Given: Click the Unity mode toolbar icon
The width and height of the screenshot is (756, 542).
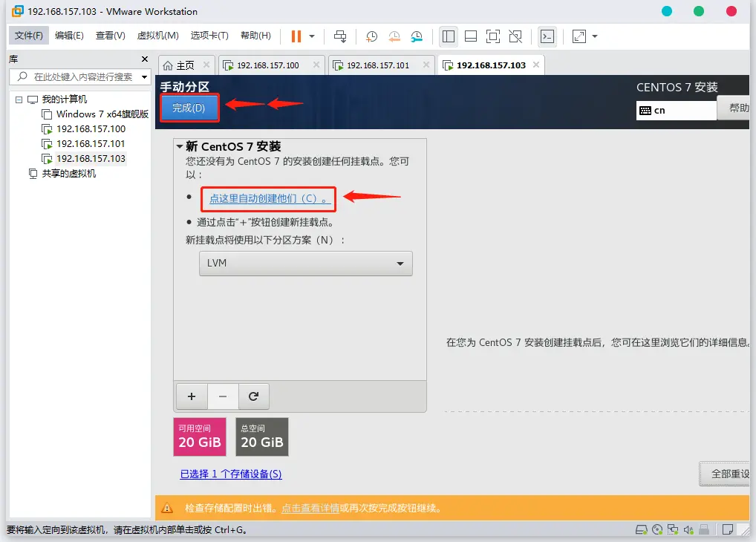Looking at the screenshot, I should click(515, 36).
